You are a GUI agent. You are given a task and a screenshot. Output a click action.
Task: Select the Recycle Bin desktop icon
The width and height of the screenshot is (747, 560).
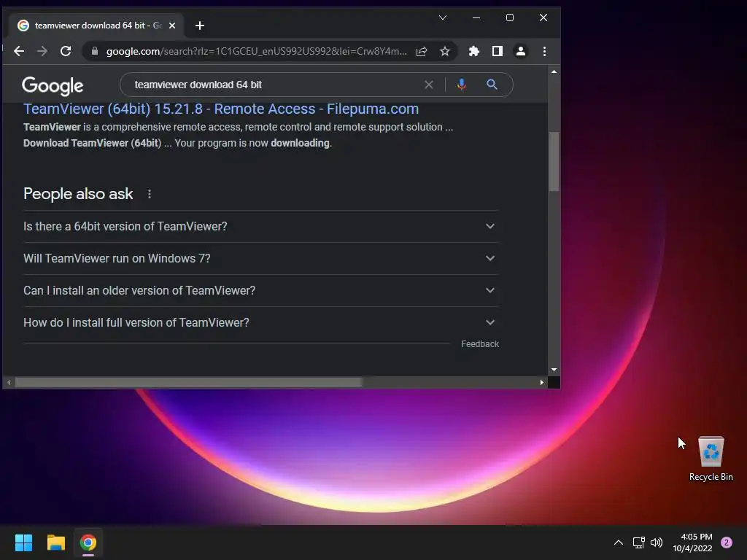[711, 458]
